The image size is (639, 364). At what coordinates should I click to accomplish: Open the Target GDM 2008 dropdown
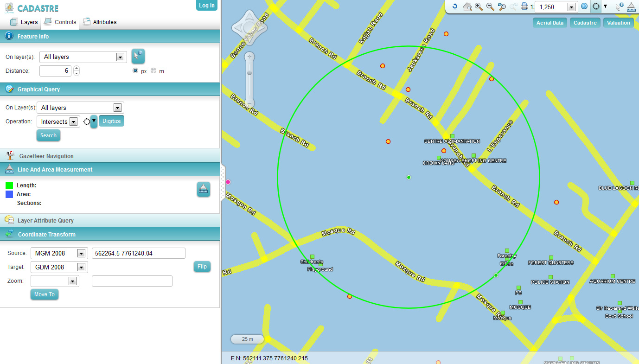(81, 267)
